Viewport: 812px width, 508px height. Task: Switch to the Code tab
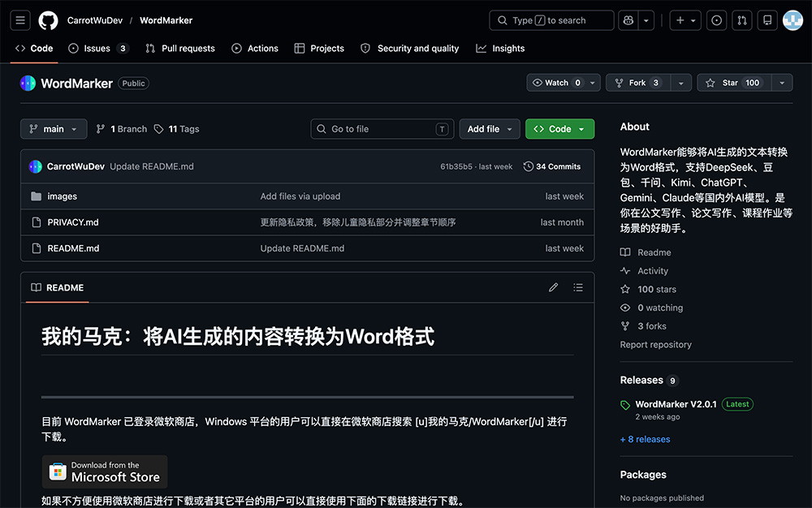point(34,48)
